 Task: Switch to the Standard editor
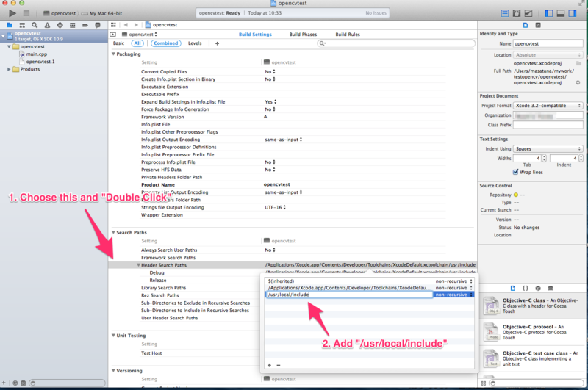(505, 13)
